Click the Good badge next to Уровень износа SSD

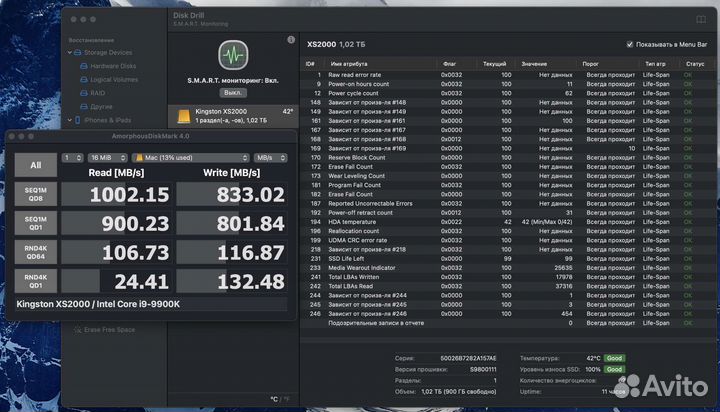(614, 369)
